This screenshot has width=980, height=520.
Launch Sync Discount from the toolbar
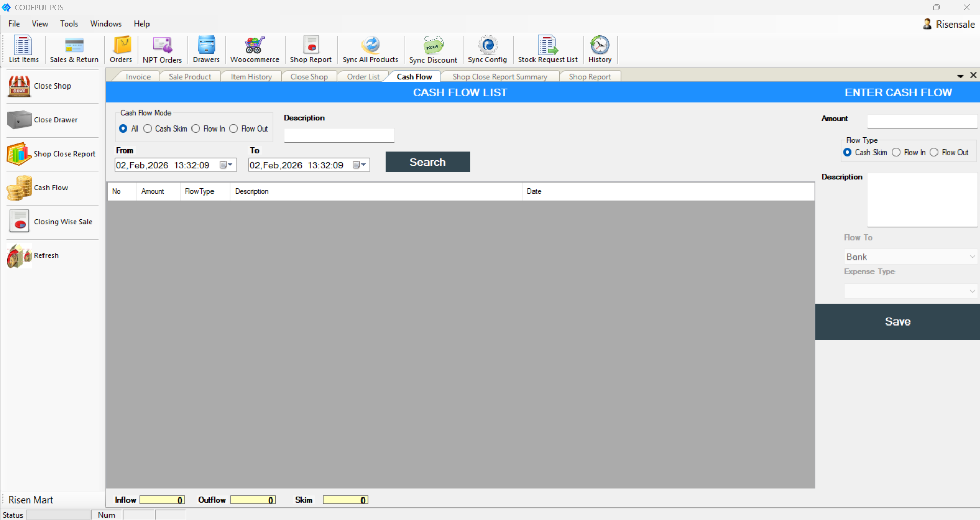pos(433,49)
